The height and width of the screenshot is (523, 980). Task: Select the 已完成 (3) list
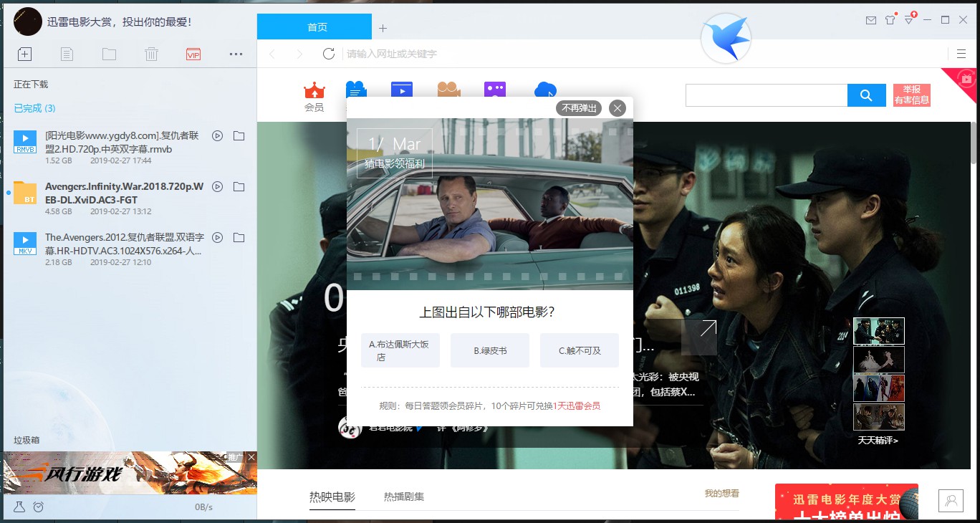[34, 108]
